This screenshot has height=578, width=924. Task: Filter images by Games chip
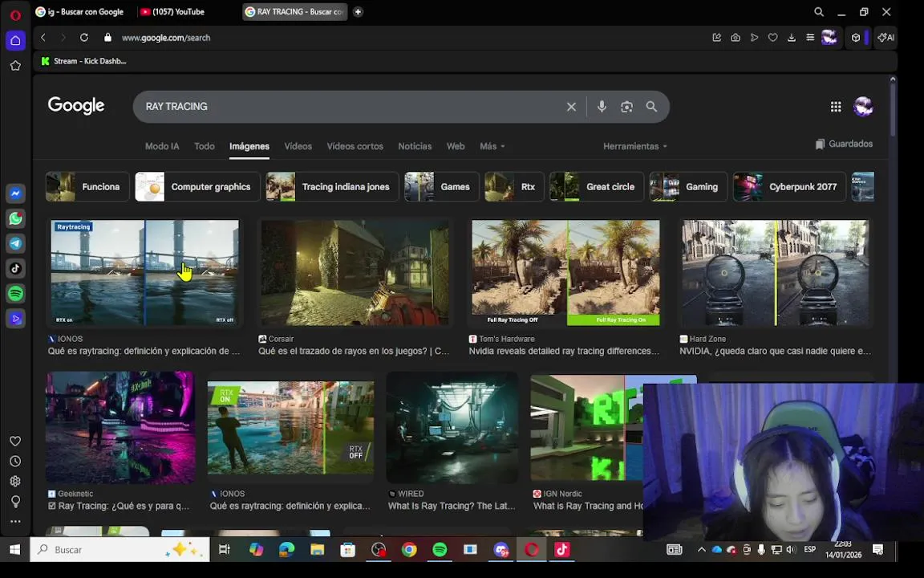coord(442,186)
